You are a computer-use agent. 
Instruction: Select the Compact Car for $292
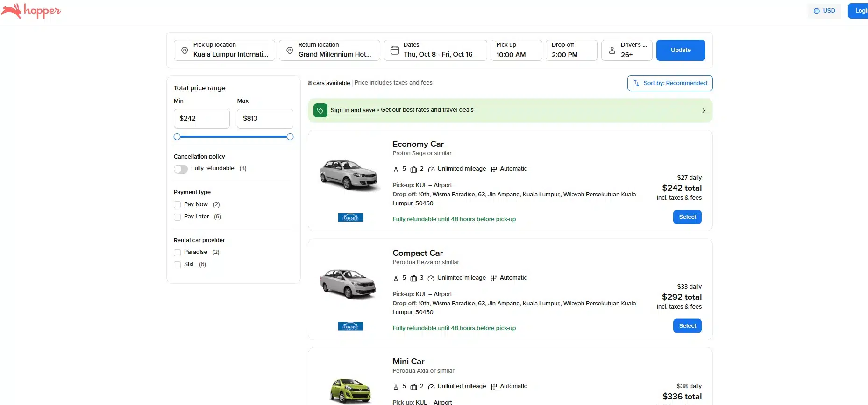687,326
